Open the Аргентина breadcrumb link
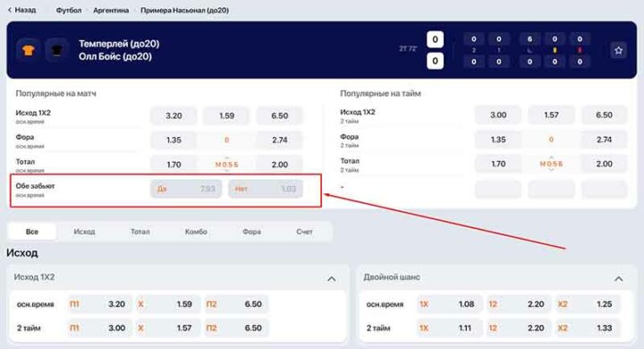This screenshot has width=644, height=349. point(111,10)
